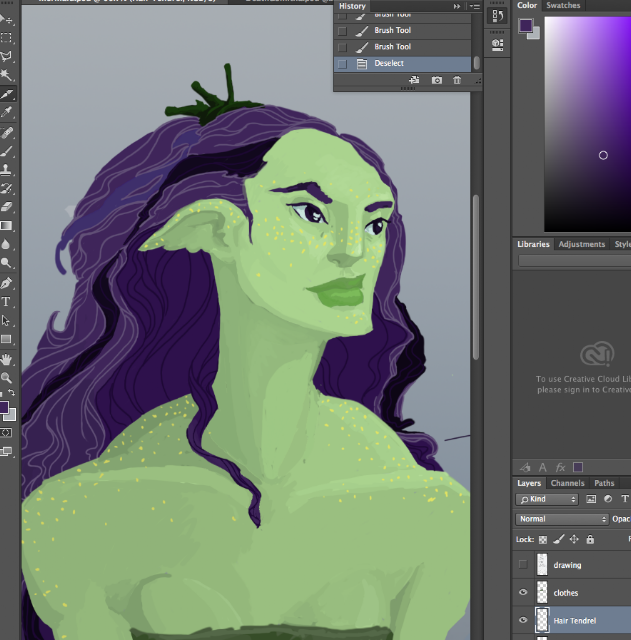Click the Libraries fx layer style icon
This screenshot has width=631, height=640.
(560, 467)
